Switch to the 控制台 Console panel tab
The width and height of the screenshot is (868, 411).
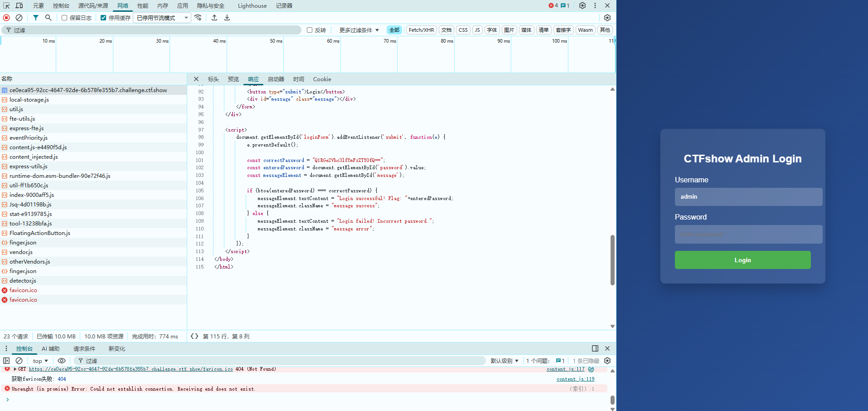click(x=61, y=5)
